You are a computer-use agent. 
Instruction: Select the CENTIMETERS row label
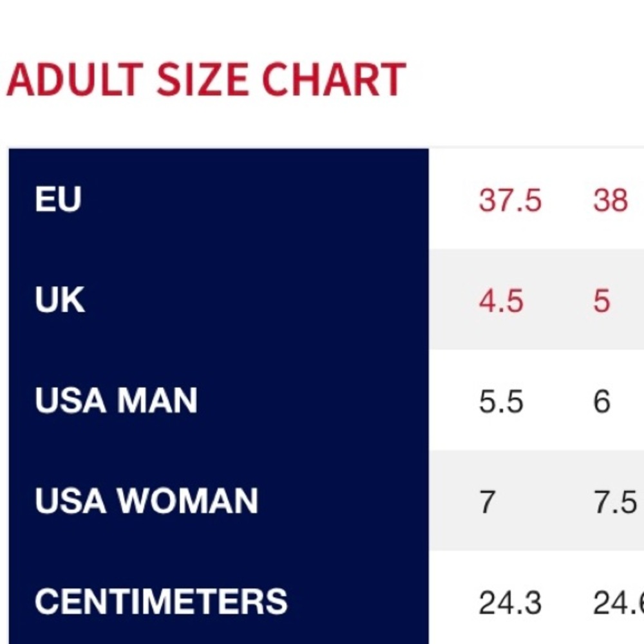[x=161, y=602]
